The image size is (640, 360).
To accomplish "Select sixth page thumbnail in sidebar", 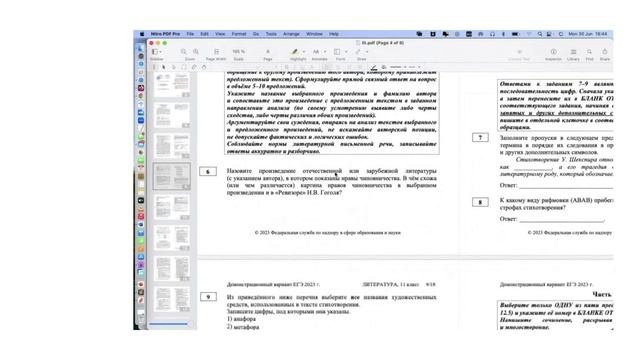I will (x=172, y=238).
